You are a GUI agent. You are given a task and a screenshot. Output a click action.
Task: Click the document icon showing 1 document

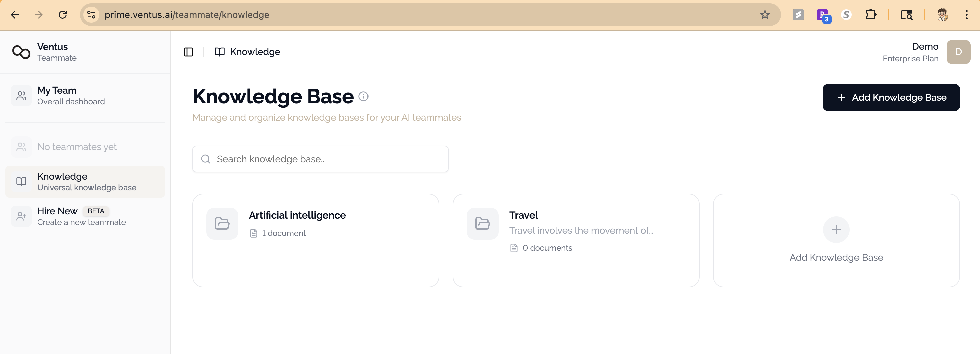pyautogui.click(x=254, y=233)
